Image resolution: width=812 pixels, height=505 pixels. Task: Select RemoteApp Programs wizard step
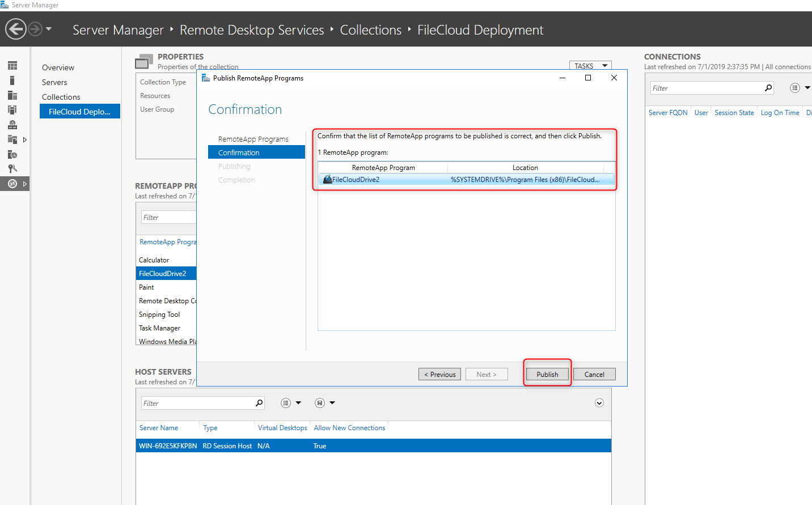click(x=253, y=139)
